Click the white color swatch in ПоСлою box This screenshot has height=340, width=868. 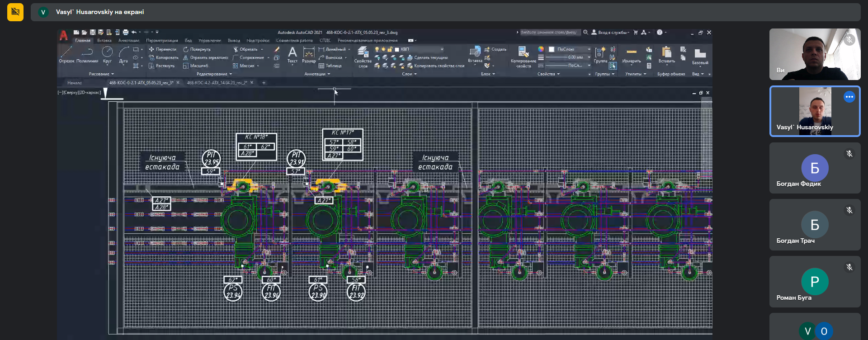coord(552,49)
